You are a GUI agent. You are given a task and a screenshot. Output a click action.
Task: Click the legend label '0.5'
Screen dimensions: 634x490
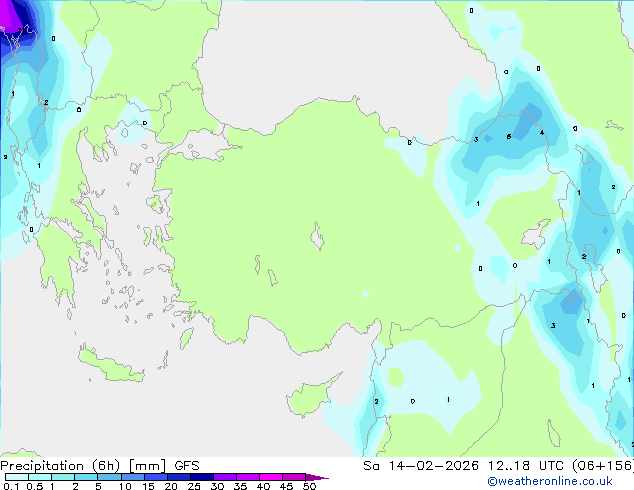click(x=35, y=486)
